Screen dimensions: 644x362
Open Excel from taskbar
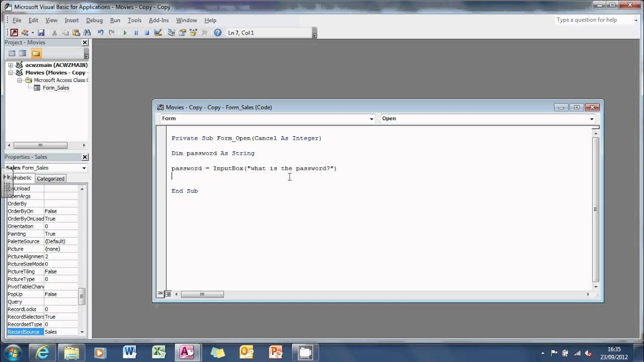point(159,352)
